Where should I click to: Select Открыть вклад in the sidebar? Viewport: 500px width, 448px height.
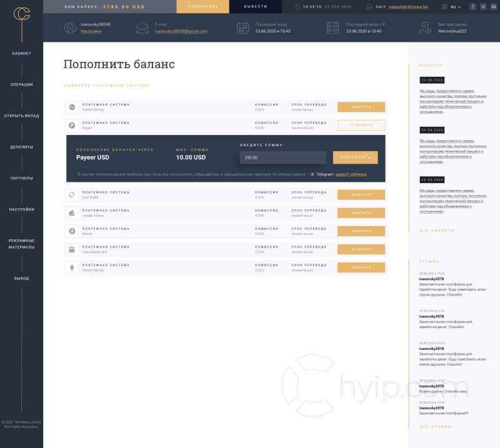tap(22, 116)
